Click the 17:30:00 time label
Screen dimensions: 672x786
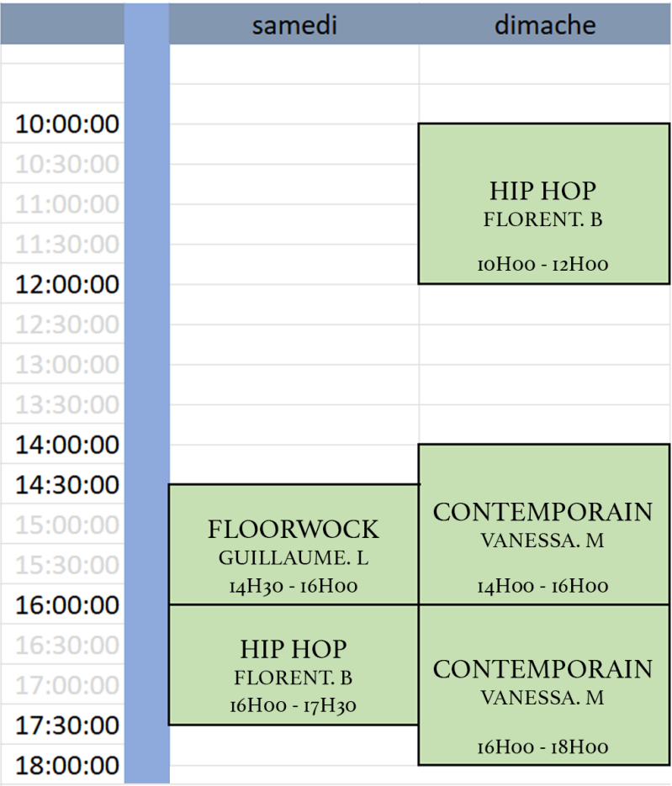pyautogui.click(x=67, y=725)
